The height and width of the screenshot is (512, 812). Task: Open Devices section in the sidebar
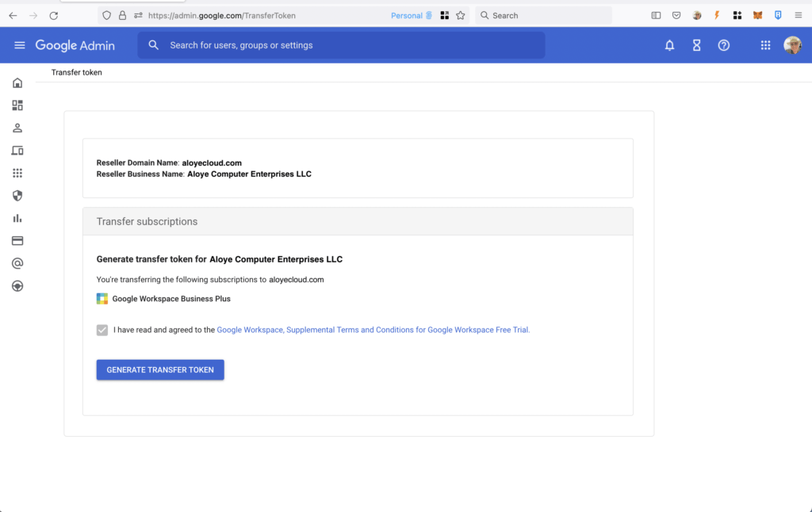[17, 151]
